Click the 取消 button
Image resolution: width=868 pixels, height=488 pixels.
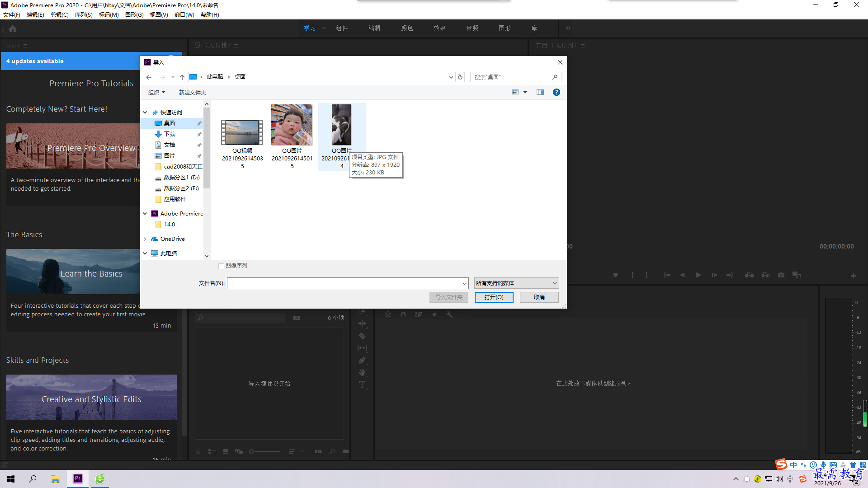pos(539,297)
